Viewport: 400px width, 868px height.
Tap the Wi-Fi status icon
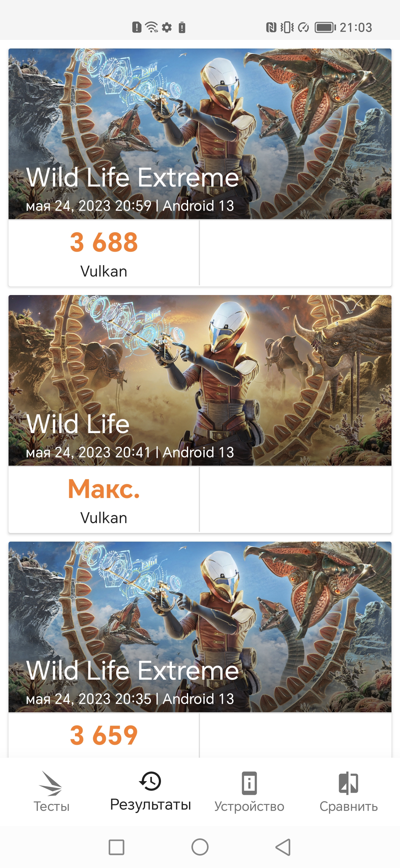(x=152, y=27)
